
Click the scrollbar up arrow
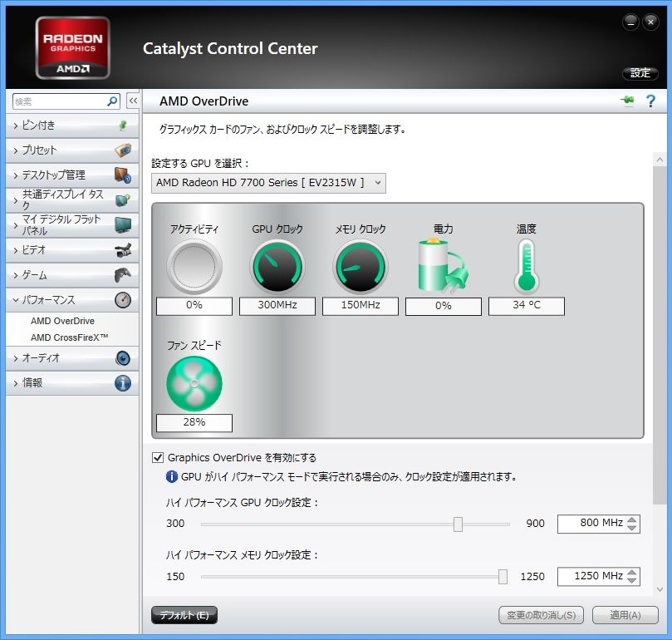click(660, 160)
